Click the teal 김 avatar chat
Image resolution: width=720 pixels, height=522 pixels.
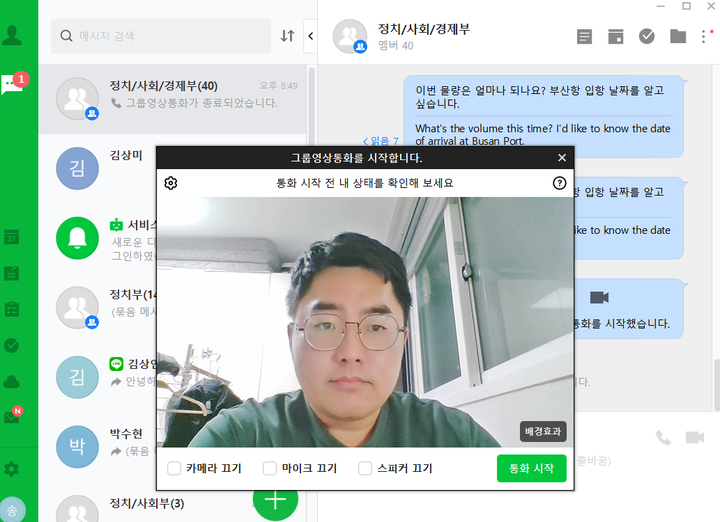77,377
